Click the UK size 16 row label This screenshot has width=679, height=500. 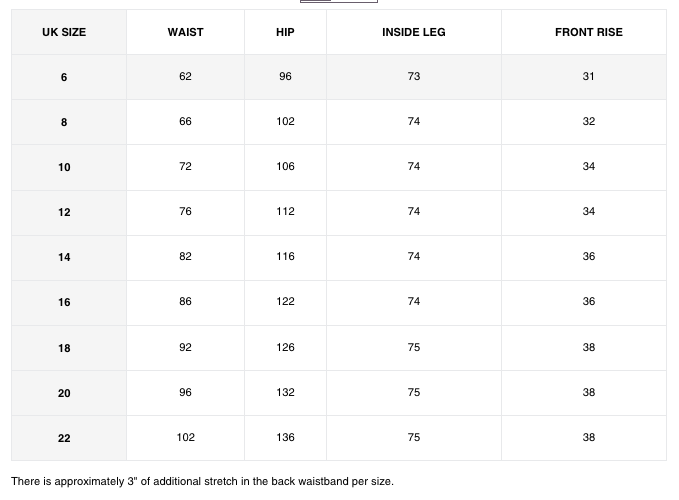point(64,302)
